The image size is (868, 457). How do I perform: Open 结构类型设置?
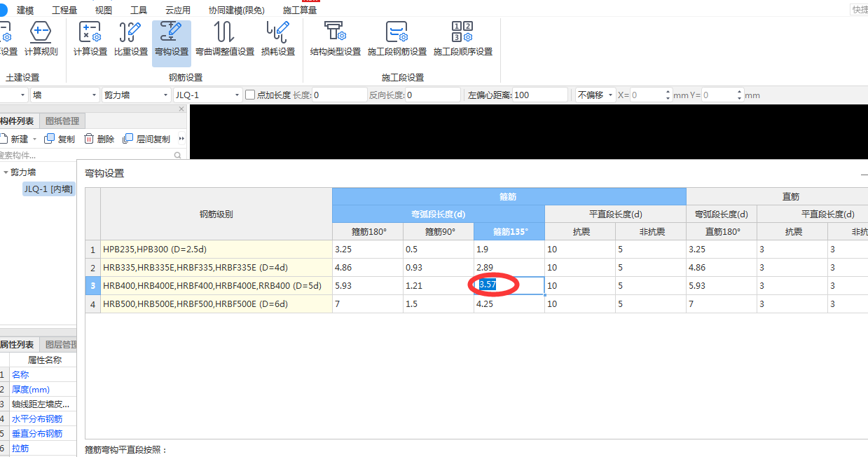[336, 39]
